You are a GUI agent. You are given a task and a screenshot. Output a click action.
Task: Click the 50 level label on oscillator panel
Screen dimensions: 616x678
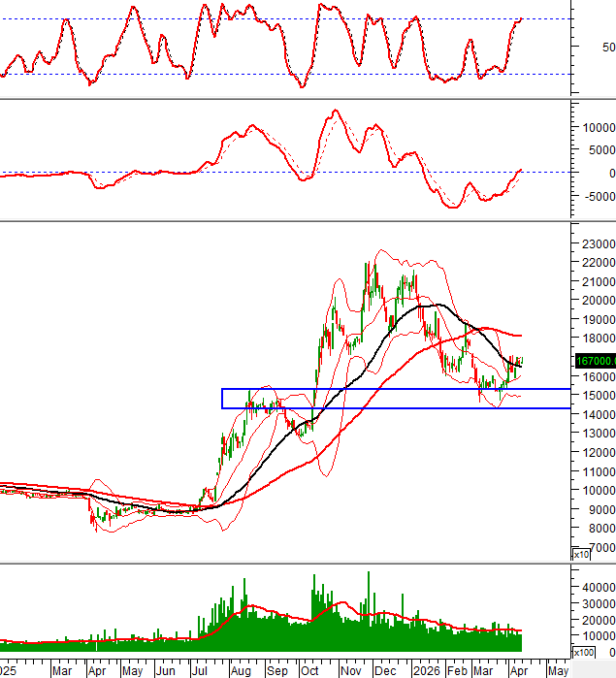click(607, 47)
